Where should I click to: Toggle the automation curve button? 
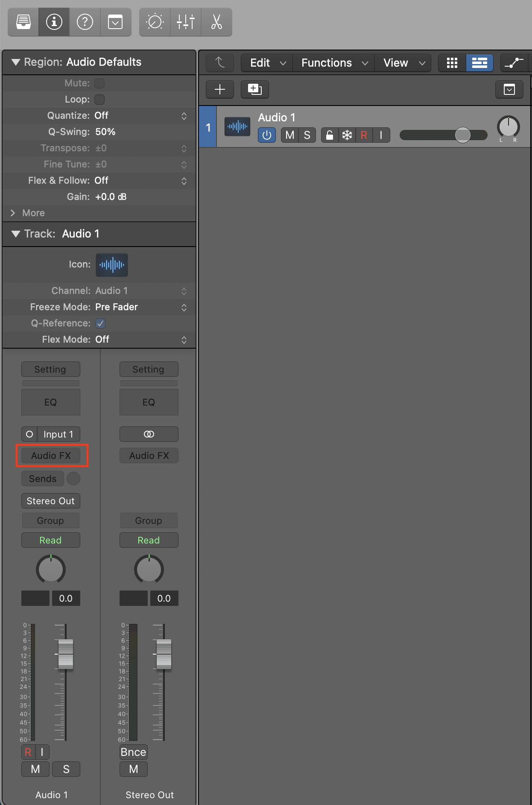(514, 63)
